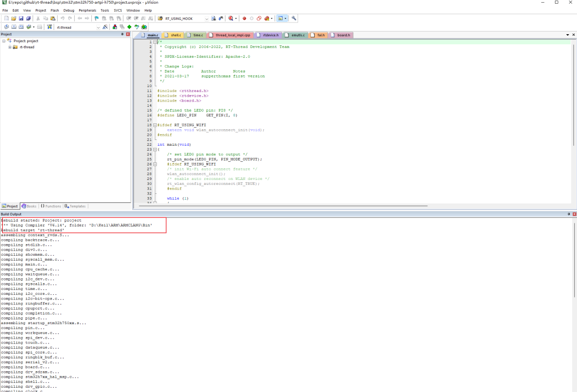This screenshot has width=577, height=392.
Task: Click the Configuration wrench icon
Action: coord(294,18)
